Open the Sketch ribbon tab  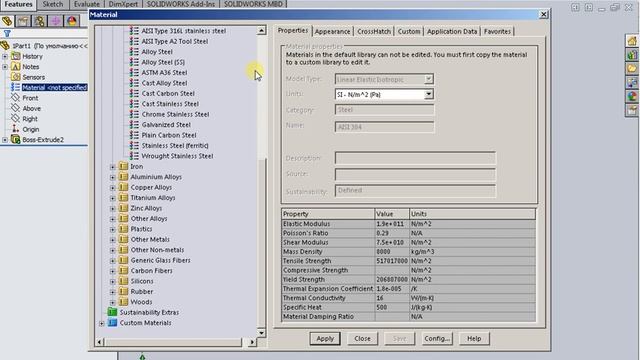tap(53, 4)
